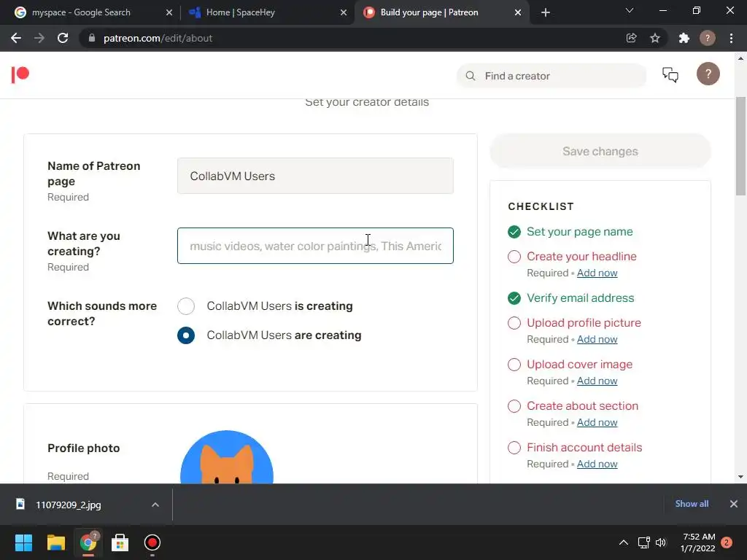Close the Build your page Patreon tab

[518, 12]
